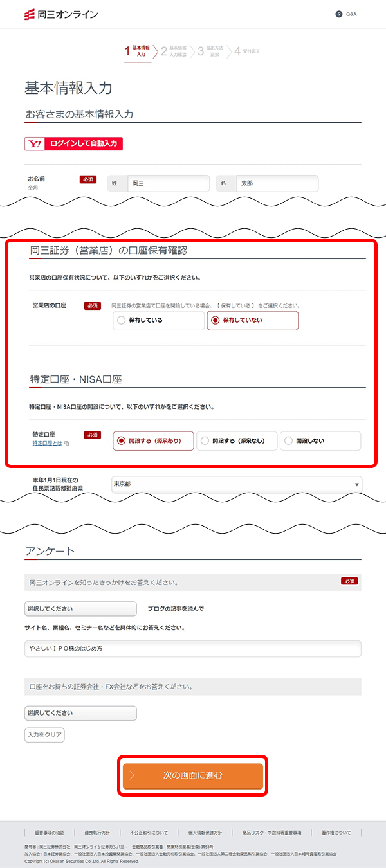Click the お客さまの基本情報入力 section heading
Screen dimensions: 386x868
79,114
